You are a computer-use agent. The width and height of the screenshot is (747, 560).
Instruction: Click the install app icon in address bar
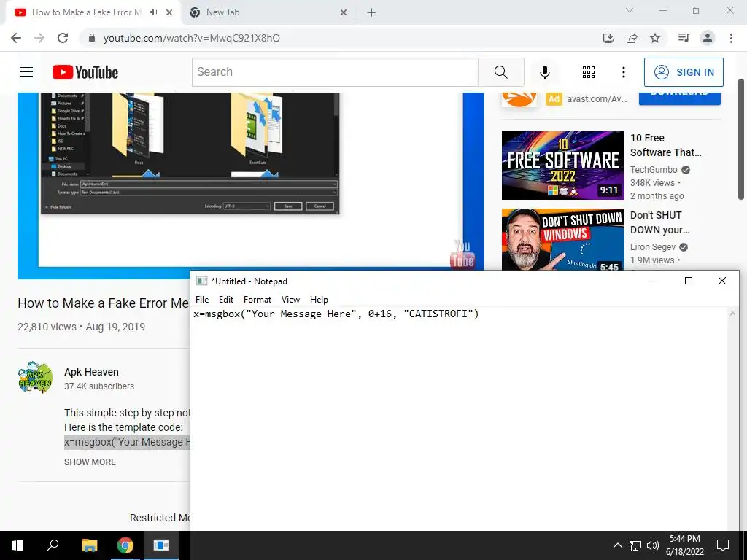(x=608, y=38)
